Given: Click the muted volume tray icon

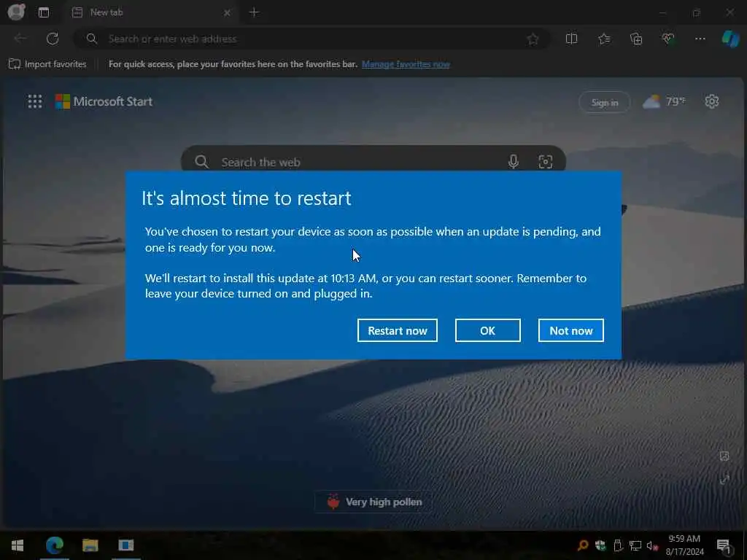Looking at the screenshot, I should coord(652,545).
